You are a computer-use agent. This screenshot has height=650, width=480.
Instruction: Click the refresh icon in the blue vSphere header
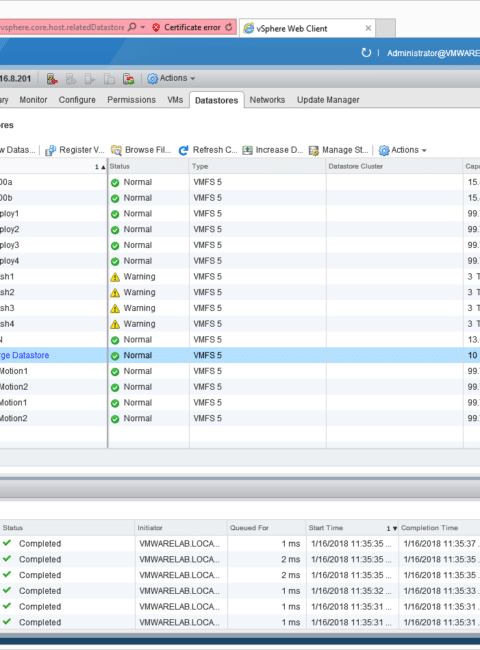[x=366, y=53]
